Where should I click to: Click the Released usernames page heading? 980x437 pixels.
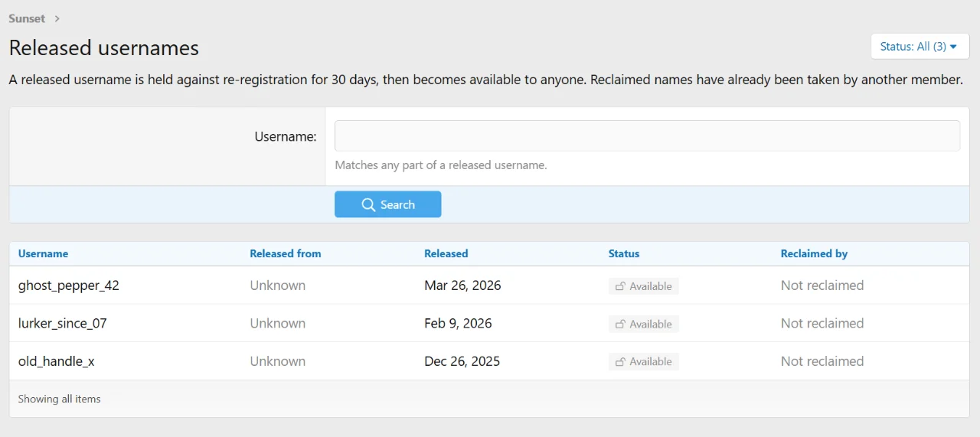104,47
